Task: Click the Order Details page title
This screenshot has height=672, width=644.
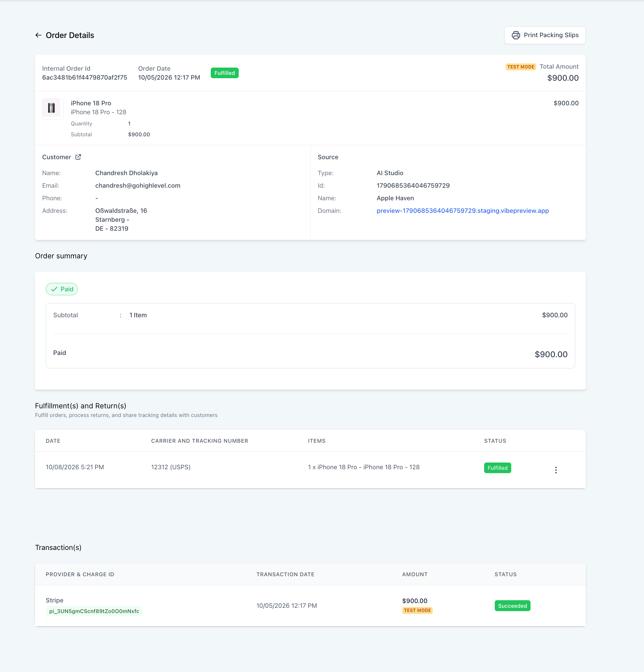Action: click(x=70, y=35)
